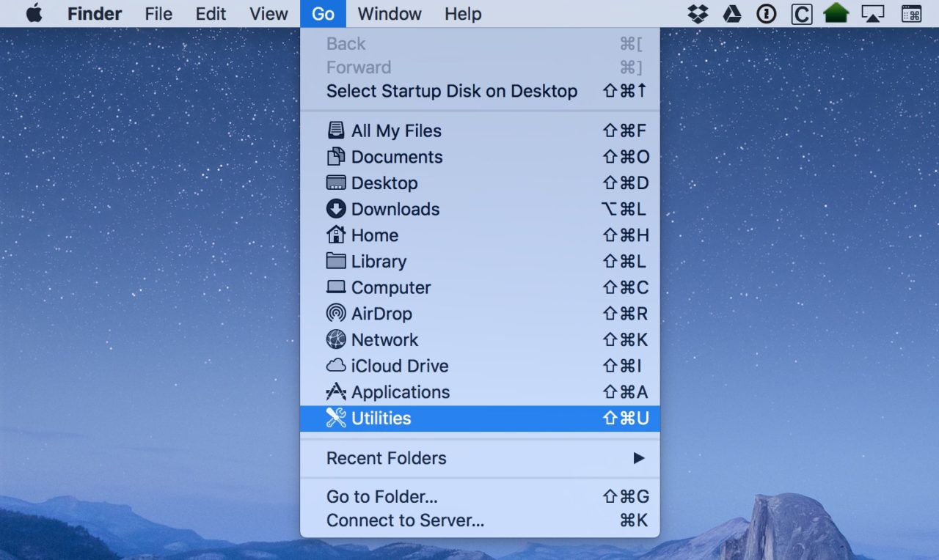Open the AirPlay display menu
Screen dimensions: 939x560
coord(873,13)
